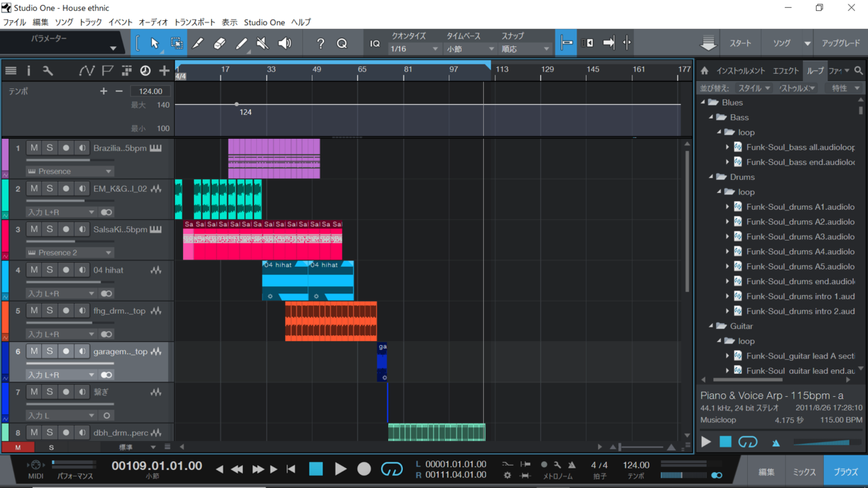Toggle the autoscroll button in toolbar
Viewport: 868px width, 488px height.
pos(609,43)
